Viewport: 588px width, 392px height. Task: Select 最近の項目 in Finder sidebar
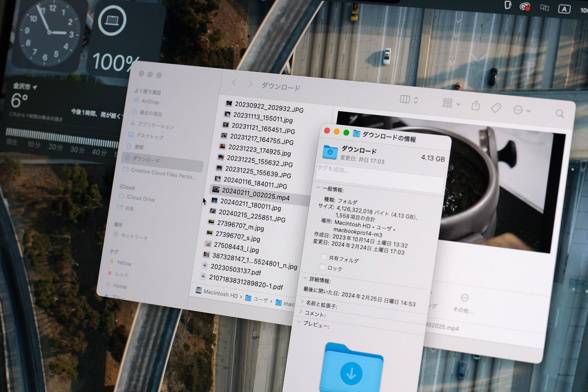(x=147, y=113)
